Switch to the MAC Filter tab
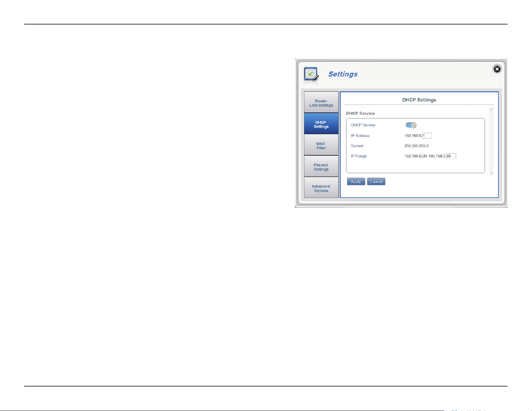 pos(321,145)
